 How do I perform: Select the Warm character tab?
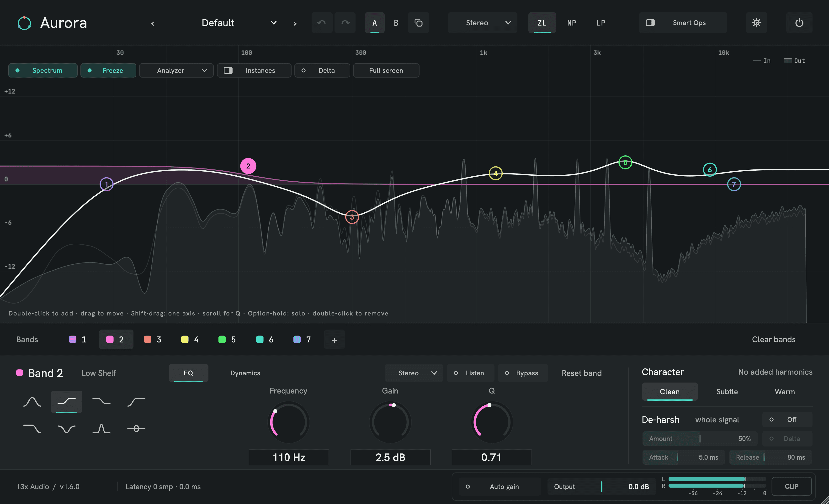coord(785,392)
